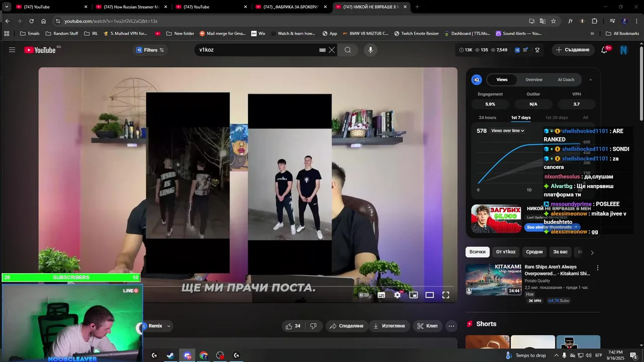
Task: Select the За вас filter chip
Action: (560, 252)
